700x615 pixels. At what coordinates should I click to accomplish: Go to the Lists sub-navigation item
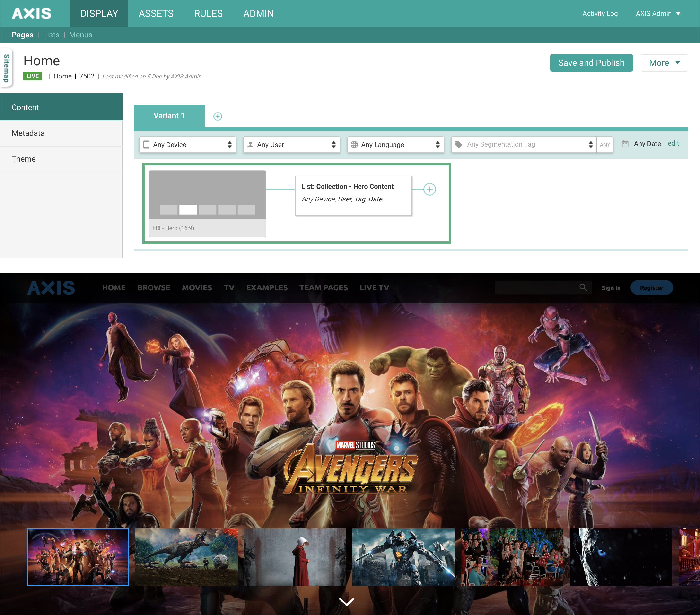coord(51,35)
